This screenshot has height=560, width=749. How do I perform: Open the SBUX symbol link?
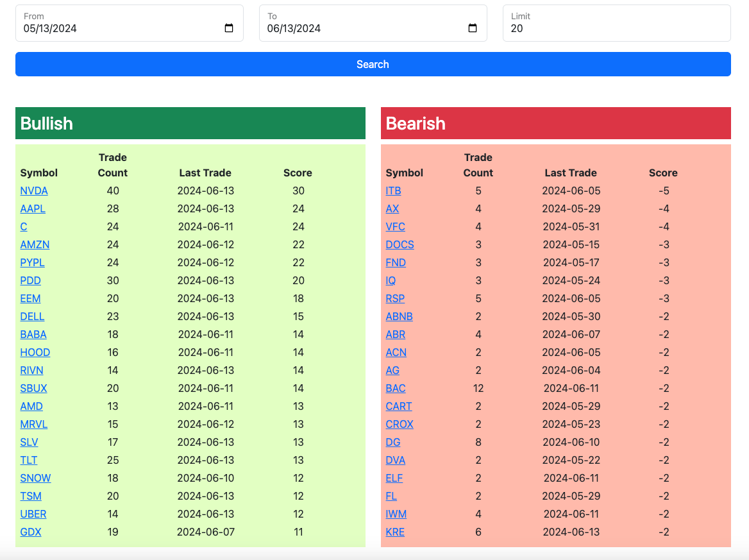point(33,389)
